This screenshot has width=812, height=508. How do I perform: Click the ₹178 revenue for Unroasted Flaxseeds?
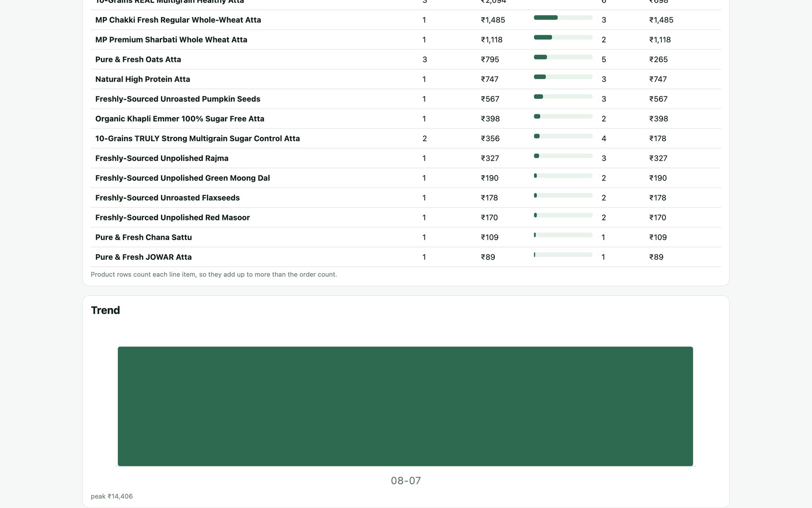(489, 198)
